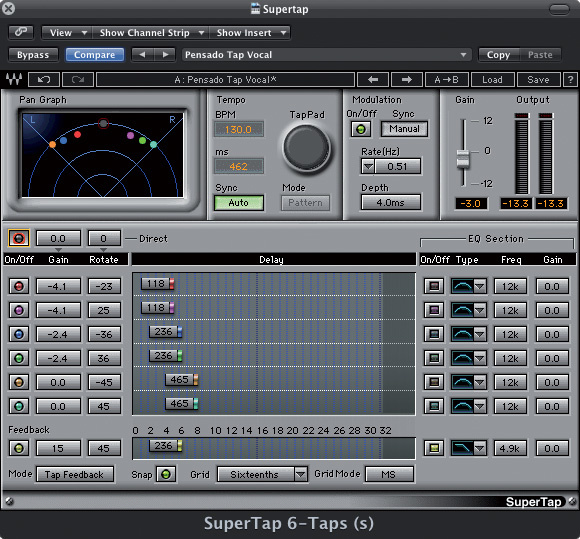
Task: Toggle EQ on/off for blue tap
Action: coord(434,334)
